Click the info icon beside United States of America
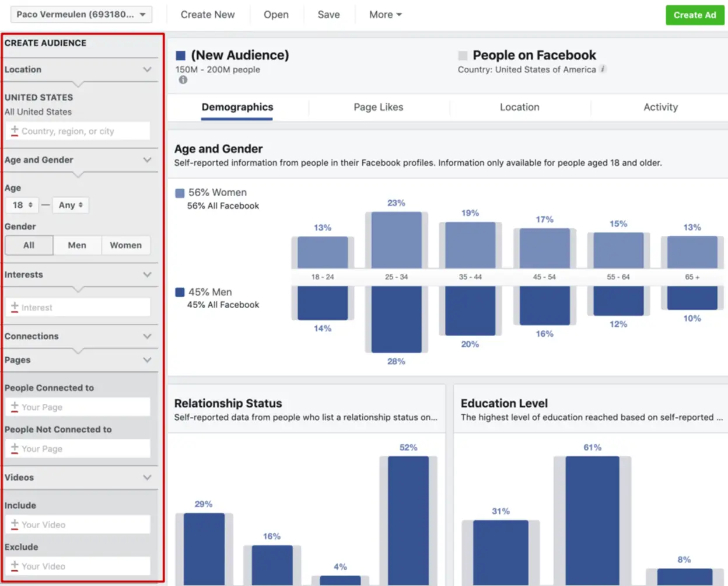The height and width of the screenshot is (586, 728). (603, 69)
